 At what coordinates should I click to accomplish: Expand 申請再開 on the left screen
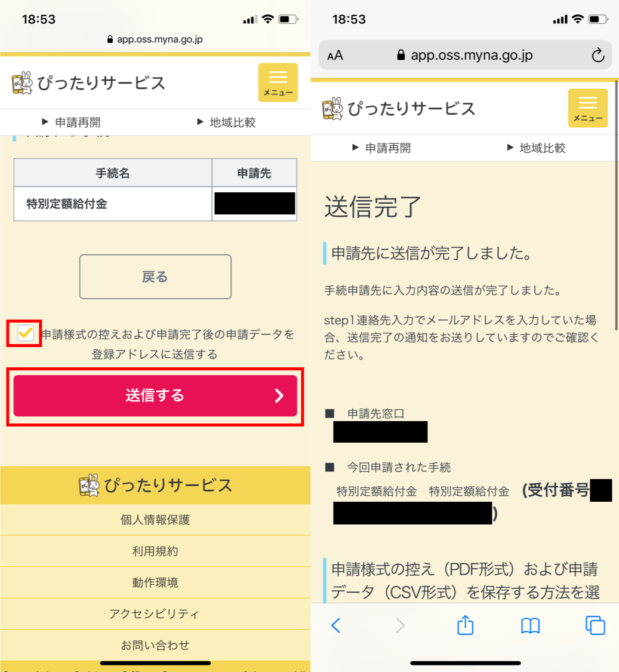(71, 122)
